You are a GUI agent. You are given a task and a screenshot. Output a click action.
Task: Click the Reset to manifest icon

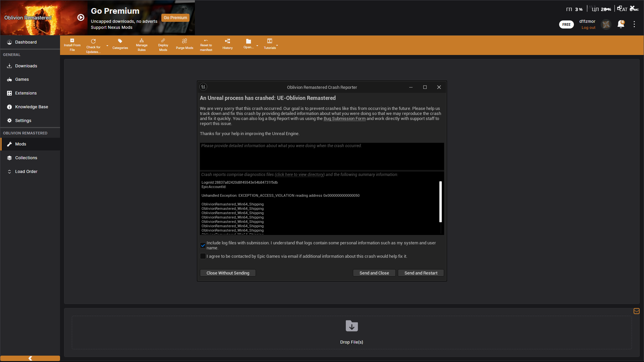[x=206, y=41]
